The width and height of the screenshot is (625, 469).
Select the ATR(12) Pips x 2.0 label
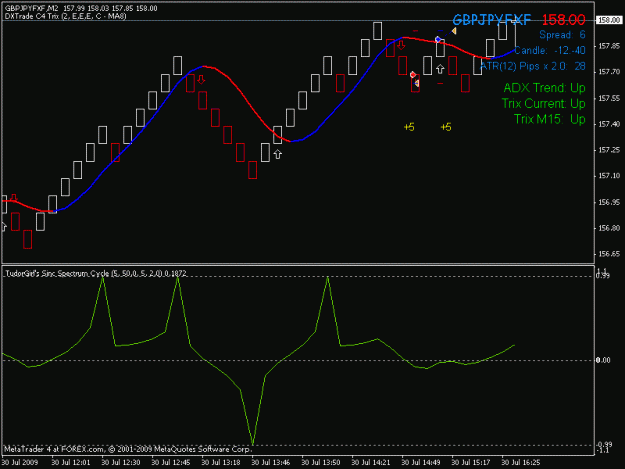click(533, 66)
